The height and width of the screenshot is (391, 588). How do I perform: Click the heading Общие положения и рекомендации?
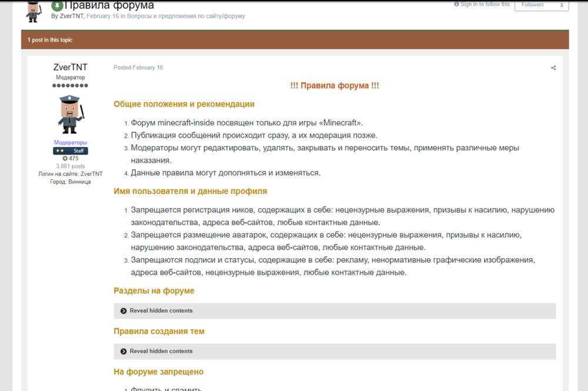tap(184, 104)
